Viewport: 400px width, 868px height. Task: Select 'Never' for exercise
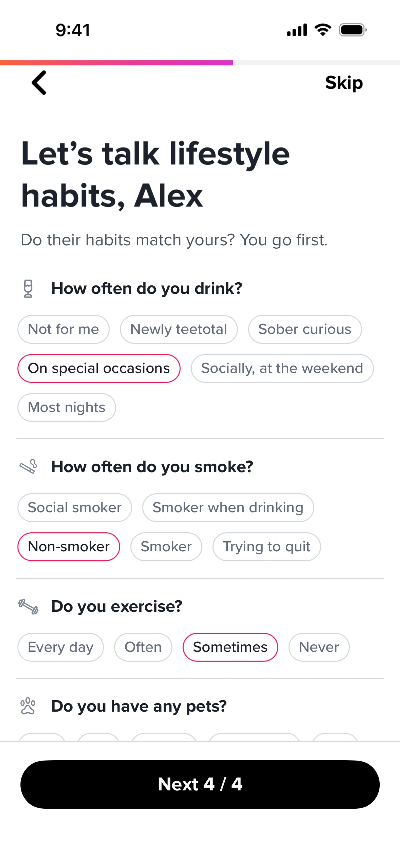pos(319,647)
